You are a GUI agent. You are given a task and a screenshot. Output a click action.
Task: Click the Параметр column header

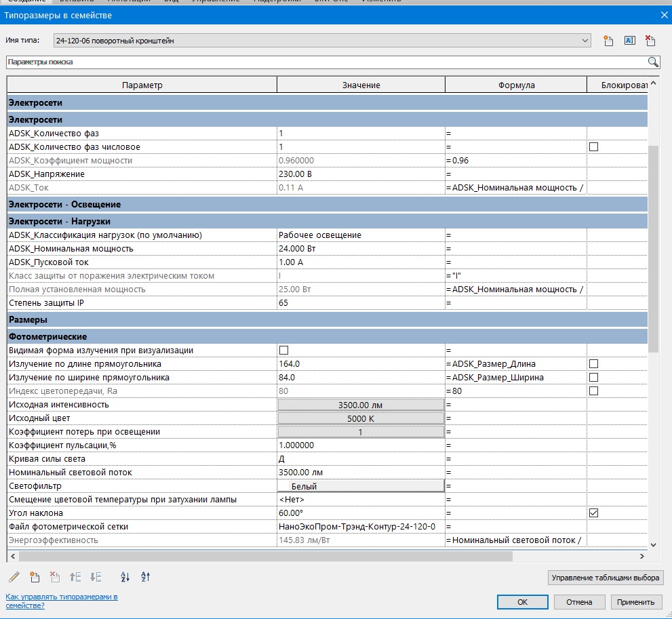[x=142, y=85]
